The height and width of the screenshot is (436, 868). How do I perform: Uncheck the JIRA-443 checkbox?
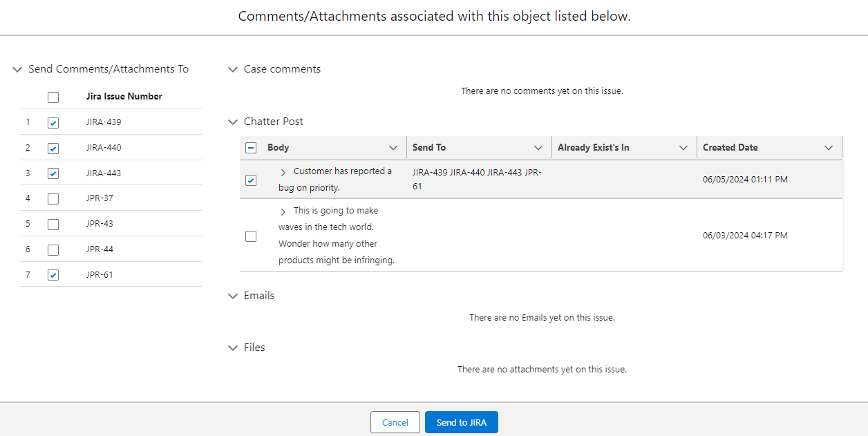tap(53, 173)
